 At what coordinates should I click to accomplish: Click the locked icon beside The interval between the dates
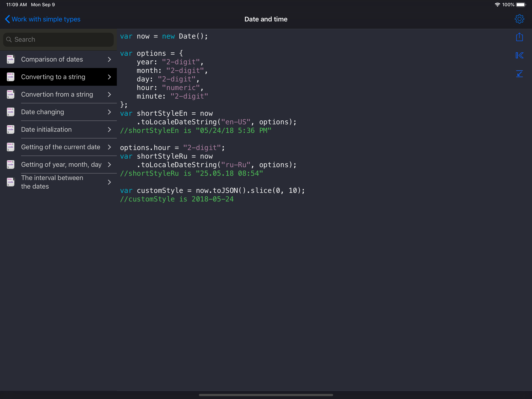[x=10, y=182]
